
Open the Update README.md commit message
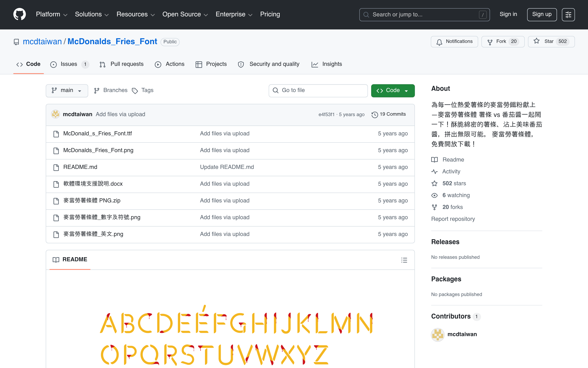227,167
